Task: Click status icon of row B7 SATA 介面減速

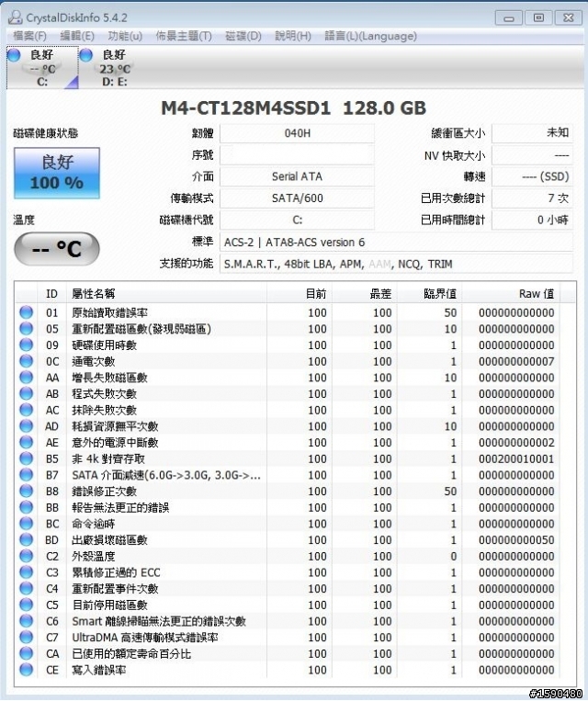Action: [x=27, y=475]
